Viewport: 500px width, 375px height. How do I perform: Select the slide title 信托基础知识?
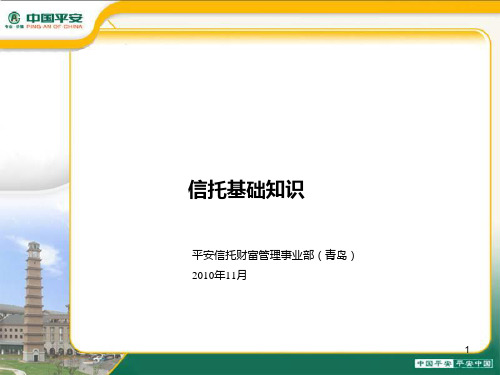(x=246, y=189)
